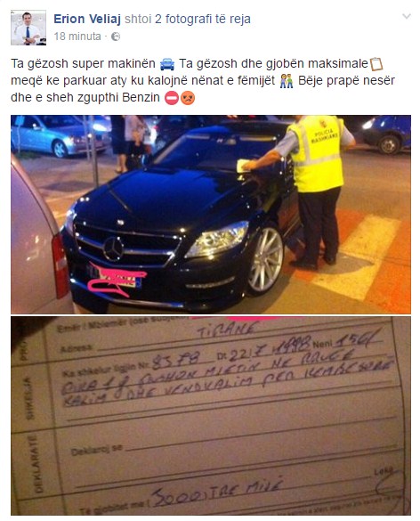The width and height of the screenshot is (420, 521).
Task: Click the Erion Veliaj name link
Action: coord(87,19)
